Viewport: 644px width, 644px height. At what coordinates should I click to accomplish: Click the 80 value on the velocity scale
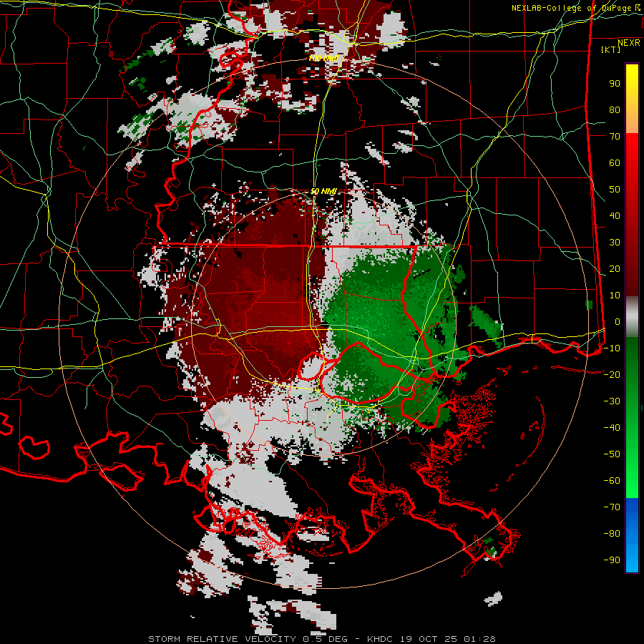[x=615, y=109]
